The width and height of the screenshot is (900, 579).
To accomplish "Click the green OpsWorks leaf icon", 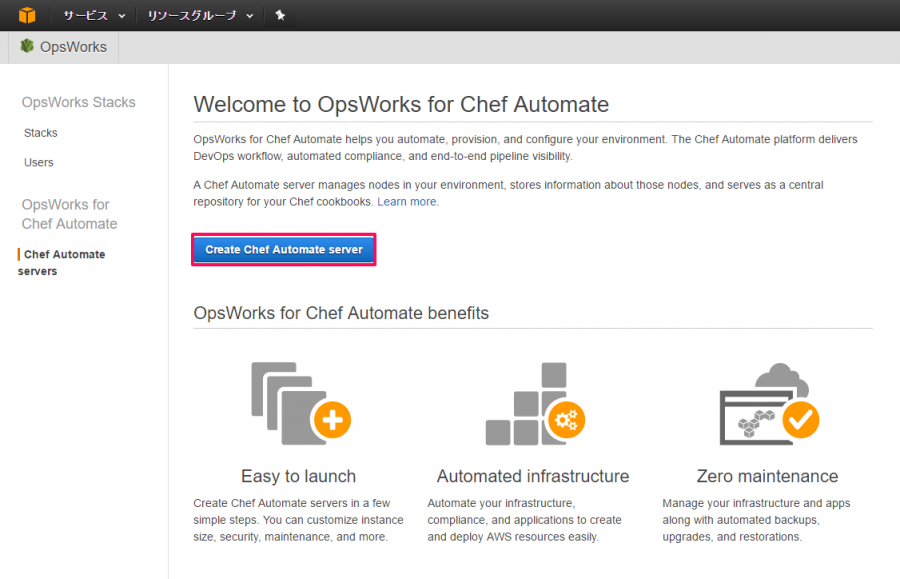I will (x=27, y=46).
